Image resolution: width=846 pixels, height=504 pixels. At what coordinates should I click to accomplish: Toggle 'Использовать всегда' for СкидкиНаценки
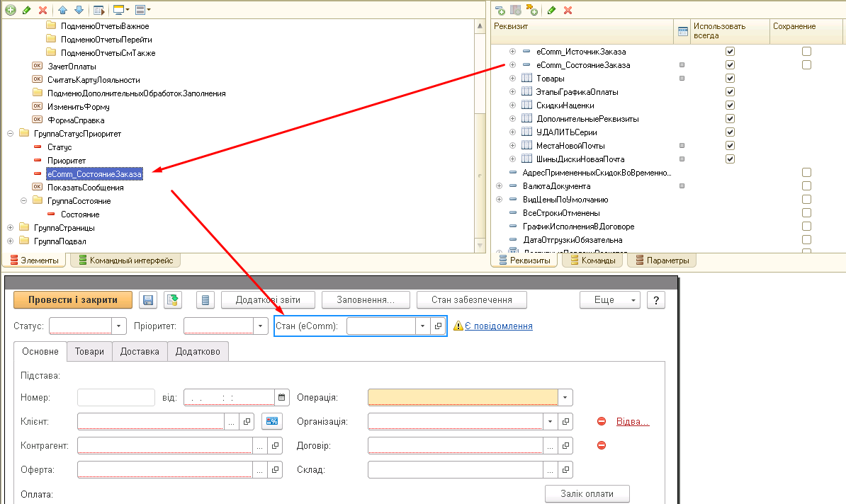(730, 105)
